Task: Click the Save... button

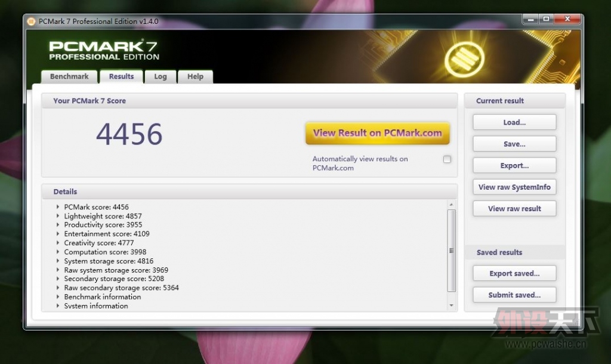Action: (x=514, y=144)
